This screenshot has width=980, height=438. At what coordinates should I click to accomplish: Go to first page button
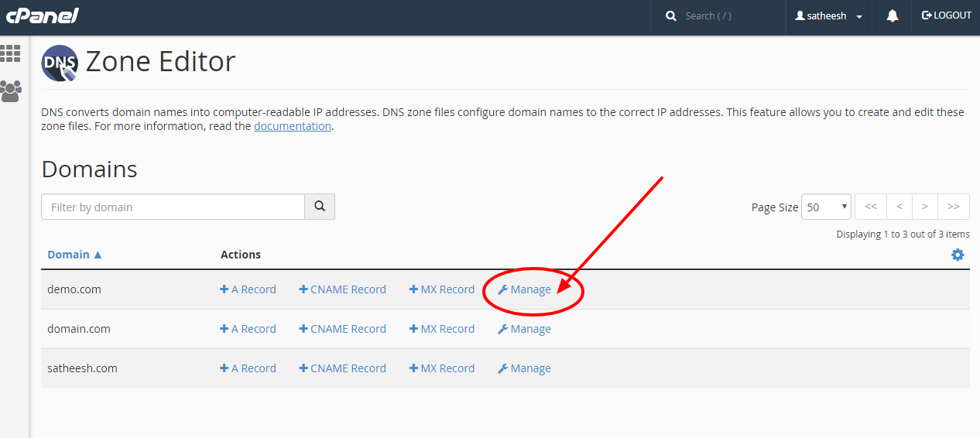click(x=871, y=207)
